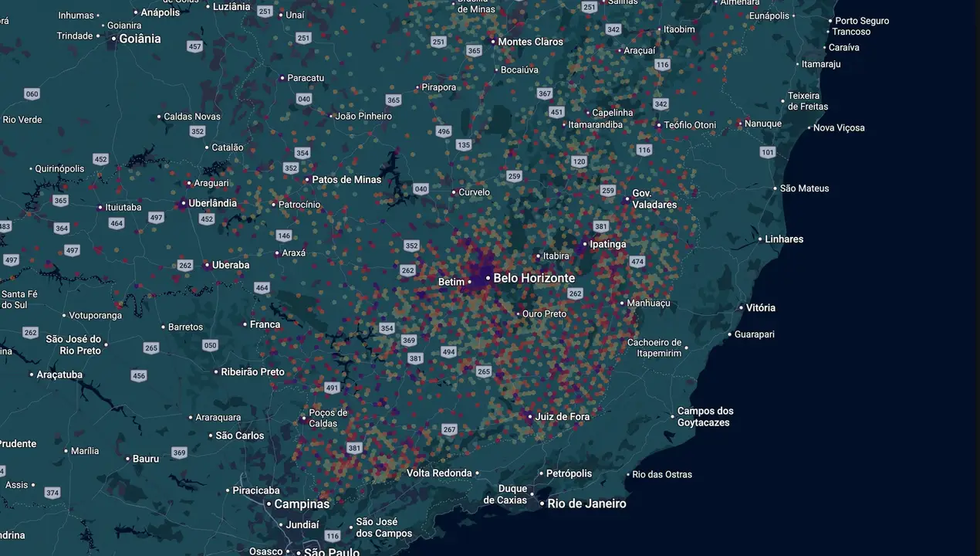Select the São Carlos label
Image resolution: width=980 pixels, height=556 pixels.
pyautogui.click(x=240, y=436)
